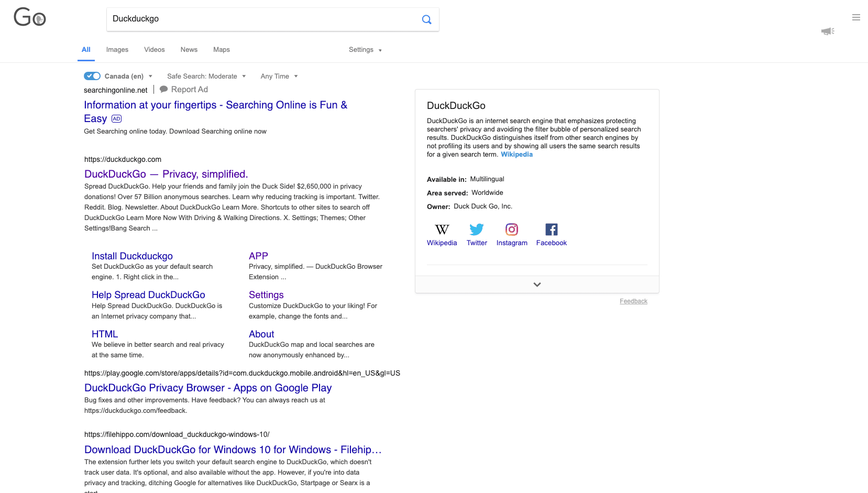Click the Wikipedia link in description

(x=517, y=155)
